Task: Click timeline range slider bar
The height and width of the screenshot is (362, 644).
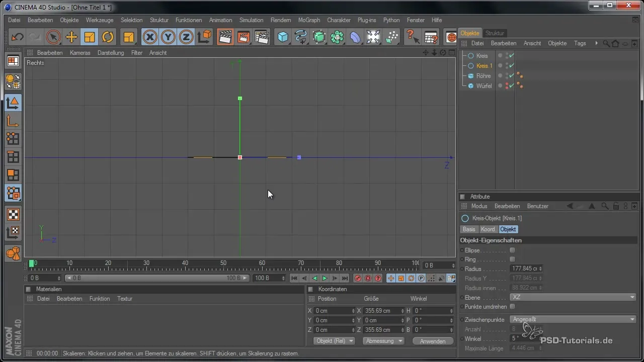Action: 157,278
